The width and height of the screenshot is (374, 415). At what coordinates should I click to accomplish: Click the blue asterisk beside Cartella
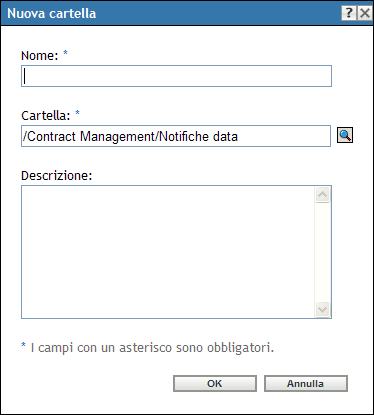[x=77, y=113]
